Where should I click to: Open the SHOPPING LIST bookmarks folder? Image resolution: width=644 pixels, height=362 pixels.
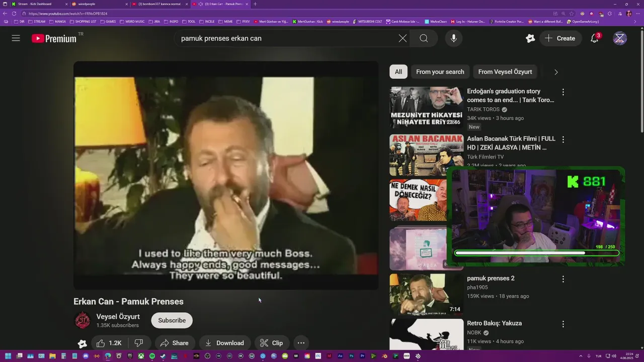click(x=83, y=22)
